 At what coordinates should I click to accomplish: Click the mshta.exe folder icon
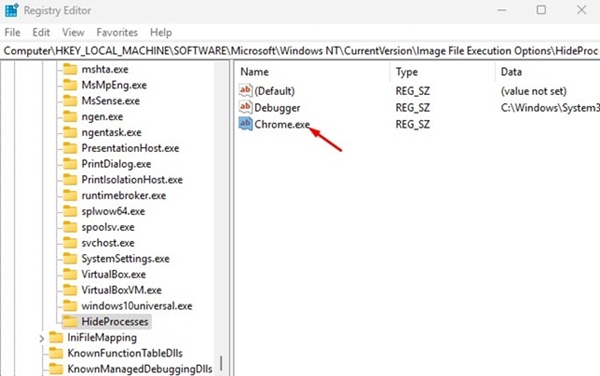[70, 69]
